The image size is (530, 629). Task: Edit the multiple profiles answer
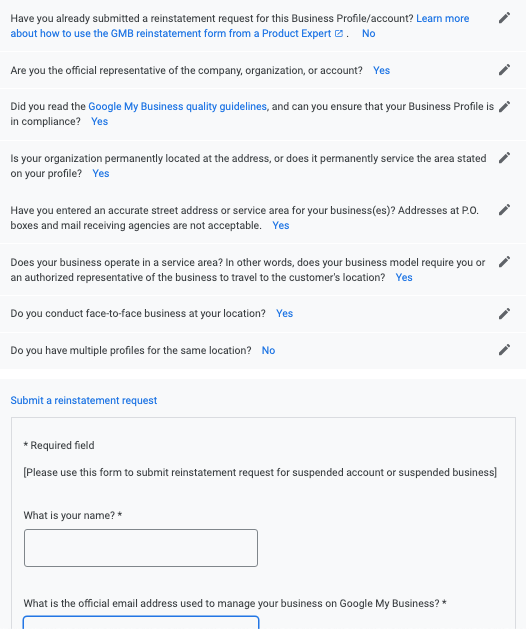[x=504, y=350]
